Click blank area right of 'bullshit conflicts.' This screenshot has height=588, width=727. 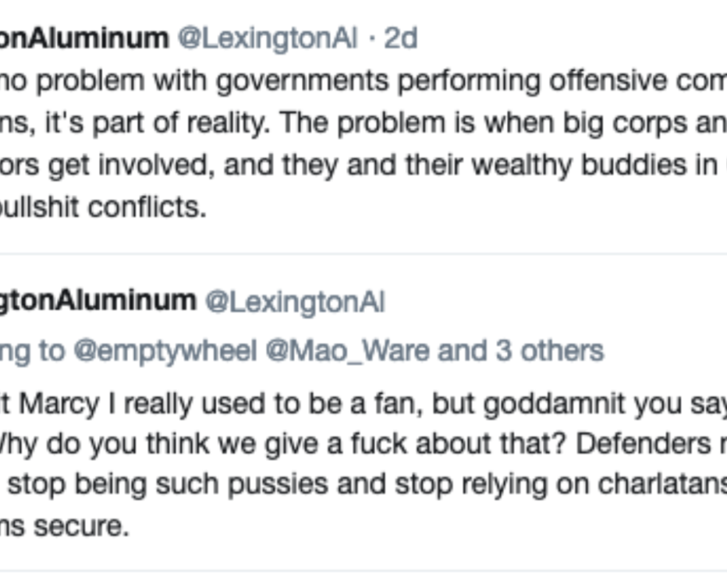click(465, 208)
